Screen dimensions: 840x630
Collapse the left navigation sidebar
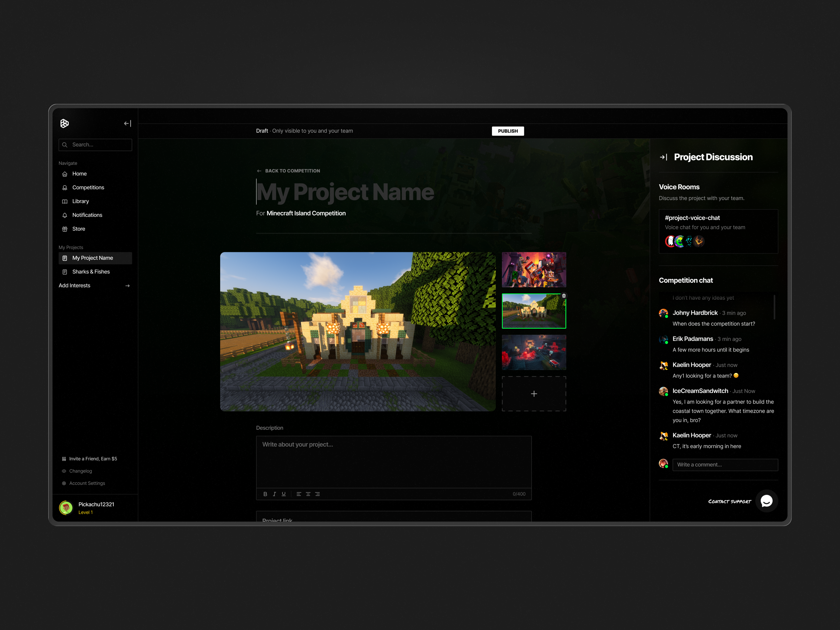127,123
